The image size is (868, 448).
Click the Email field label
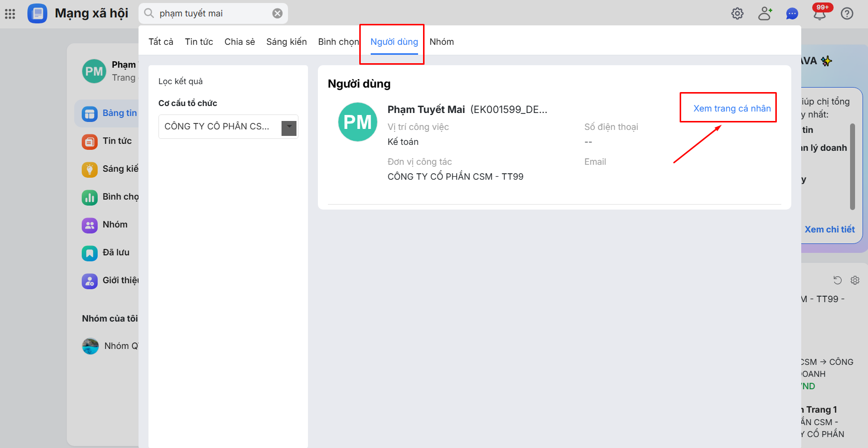pos(595,162)
